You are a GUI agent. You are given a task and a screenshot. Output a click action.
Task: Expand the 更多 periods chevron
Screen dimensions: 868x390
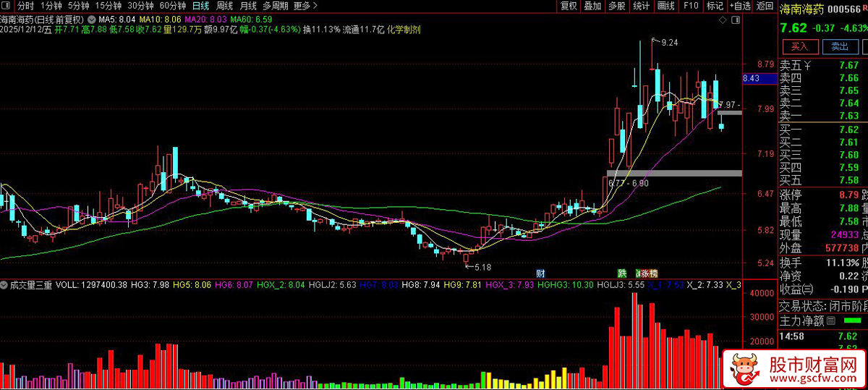(x=316, y=5)
